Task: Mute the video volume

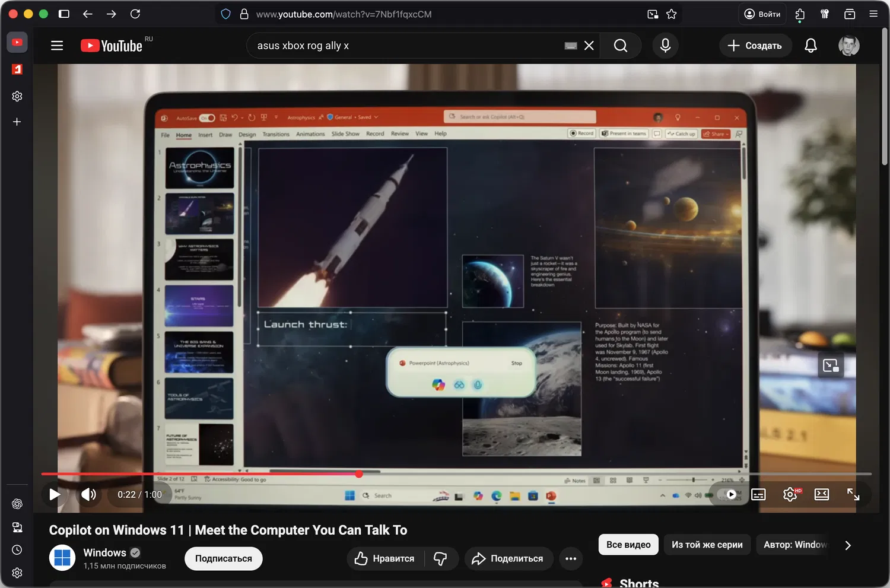Action: coord(88,494)
